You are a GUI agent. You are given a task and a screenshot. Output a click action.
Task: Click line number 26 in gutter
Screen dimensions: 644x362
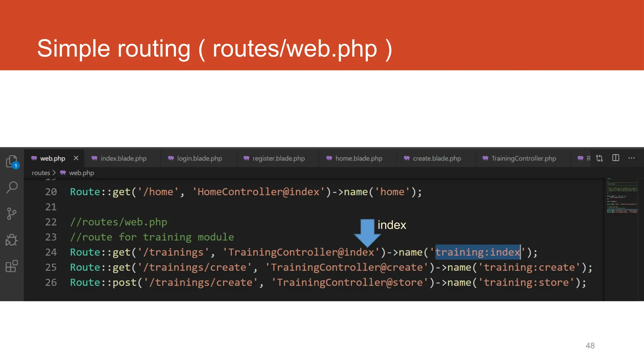click(51, 282)
